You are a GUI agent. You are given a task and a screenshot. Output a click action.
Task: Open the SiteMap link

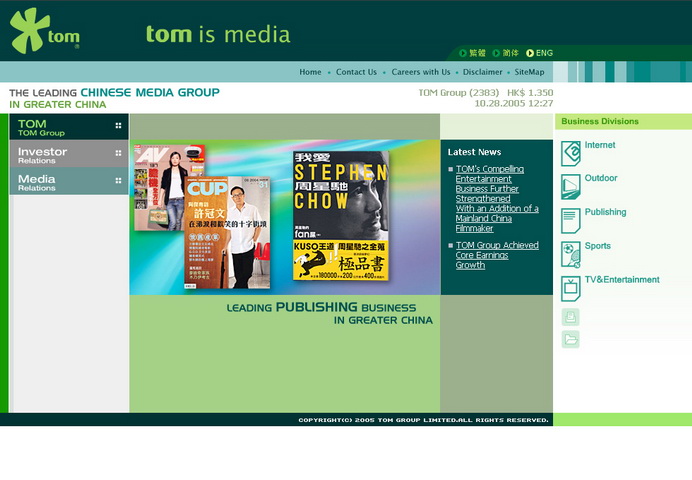tap(529, 72)
